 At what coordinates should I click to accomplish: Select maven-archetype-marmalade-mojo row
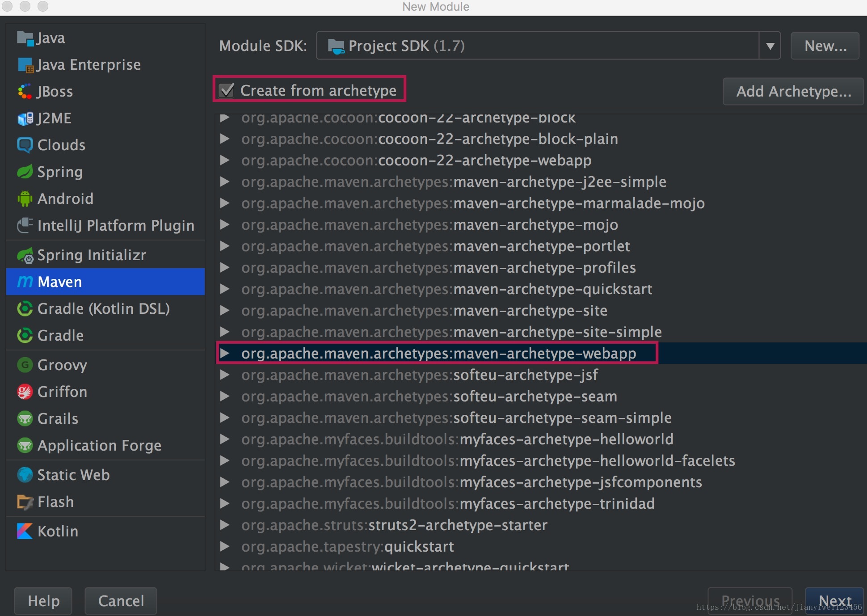point(541,203)
